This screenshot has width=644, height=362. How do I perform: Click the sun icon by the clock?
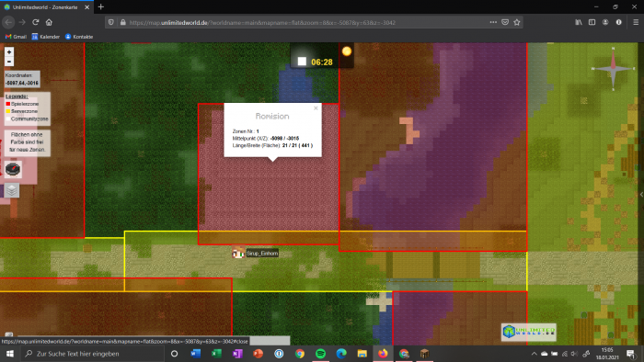[347, 51]
